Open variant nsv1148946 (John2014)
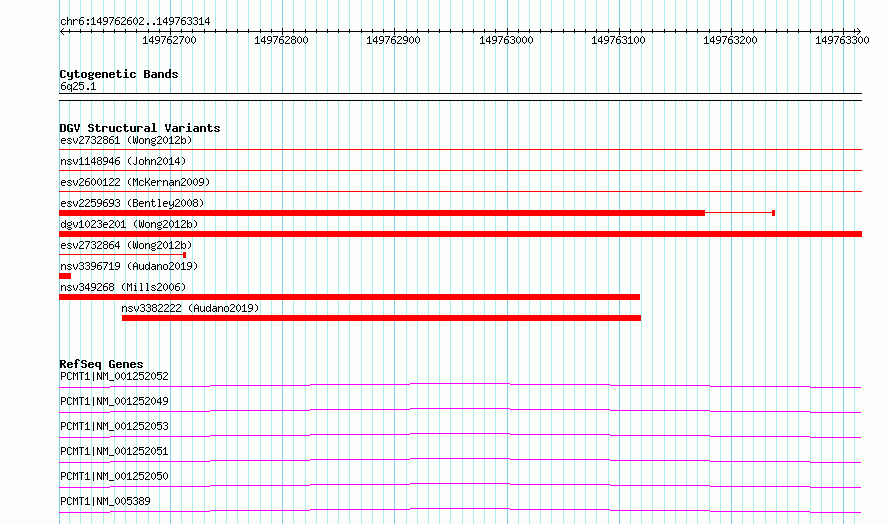890x524 pixels. click(123, 161)
